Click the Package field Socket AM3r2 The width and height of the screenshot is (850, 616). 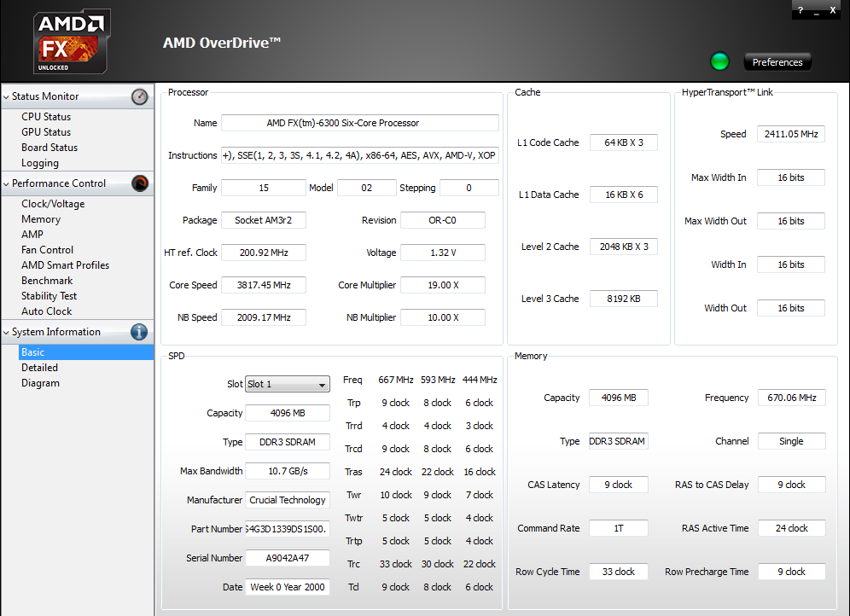pyautogui.click(x=264, y=220)
